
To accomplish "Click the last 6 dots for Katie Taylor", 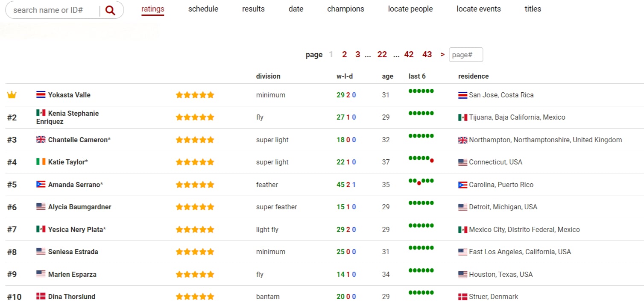I will click(x=421, y=159).
